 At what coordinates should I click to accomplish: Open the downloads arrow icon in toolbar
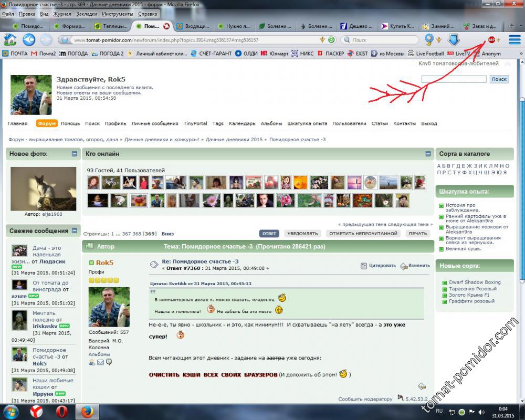click(454, 39)
